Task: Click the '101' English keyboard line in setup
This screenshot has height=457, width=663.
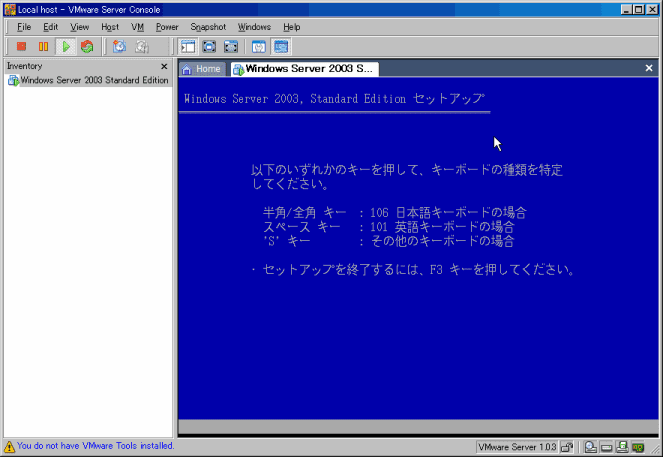Action: tap(388, 227)
